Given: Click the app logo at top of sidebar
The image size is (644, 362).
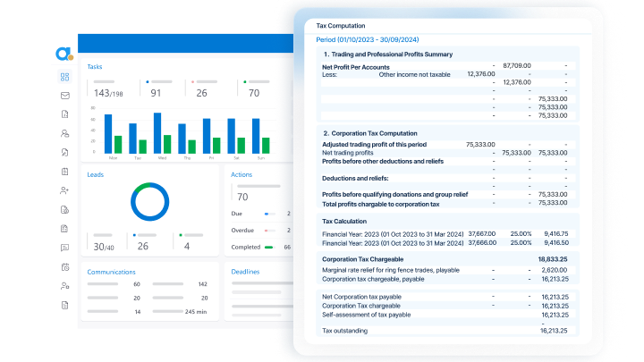Looking at the screenshot, I should tap(64, 55).
